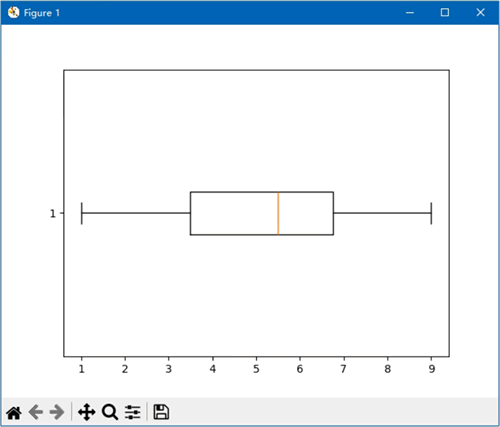Open the Configure subplots sliders icon
Screen dimensions: 500x427
point(133,412)
